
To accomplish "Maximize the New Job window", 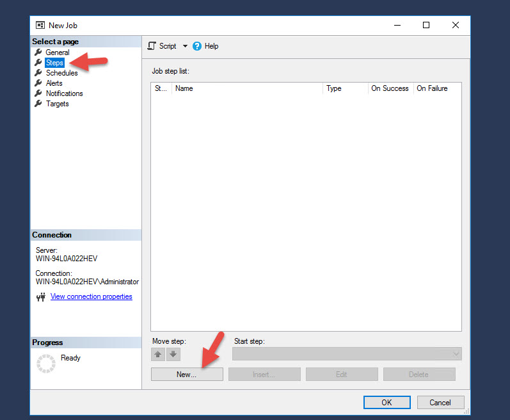I will 426,25.
